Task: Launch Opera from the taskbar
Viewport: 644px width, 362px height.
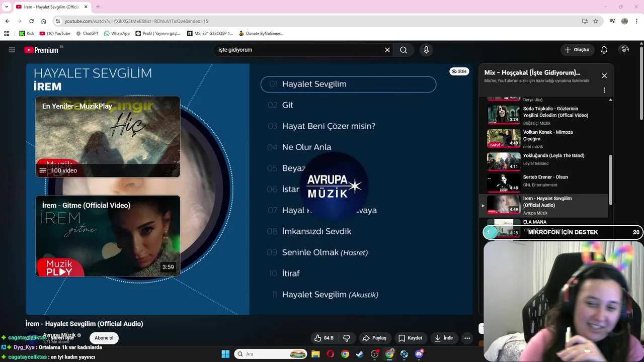Action: [x=330, y=354]
